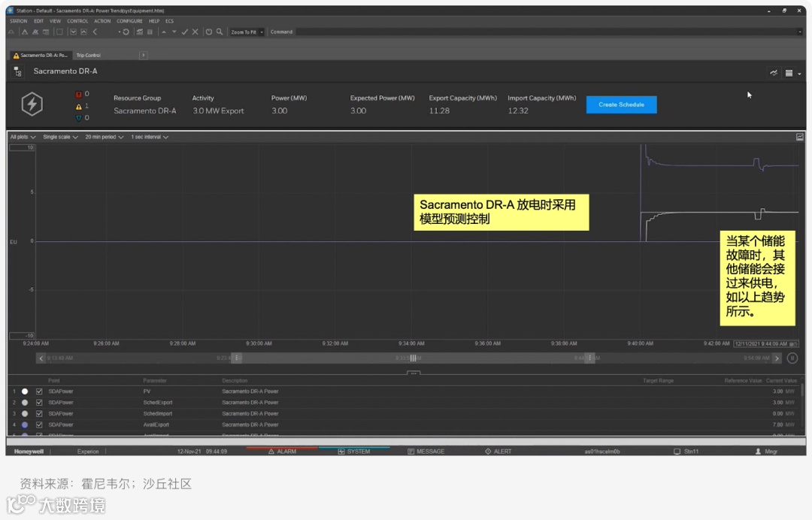Click timeline scroll-right arrow button
This screenshot has height=520, width=812.
coord(776,358)
